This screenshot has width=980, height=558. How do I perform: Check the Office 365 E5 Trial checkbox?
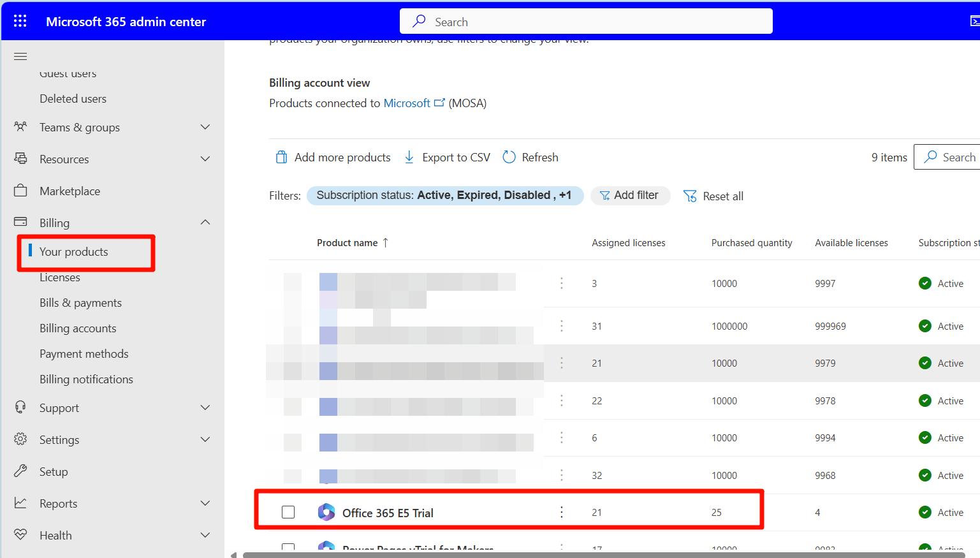289,511
